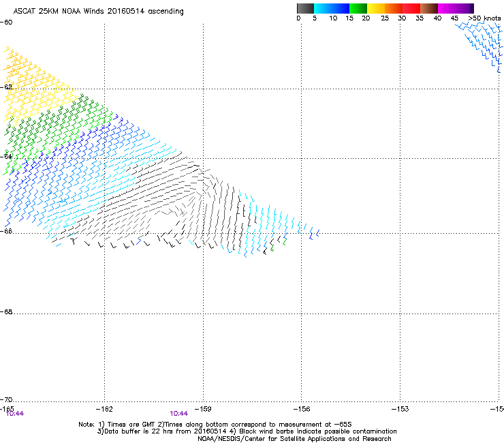The image size is (504, 443).
Task: Select the note 'Black wind barbs indicate possible contamination'
Action: [318, 431]
